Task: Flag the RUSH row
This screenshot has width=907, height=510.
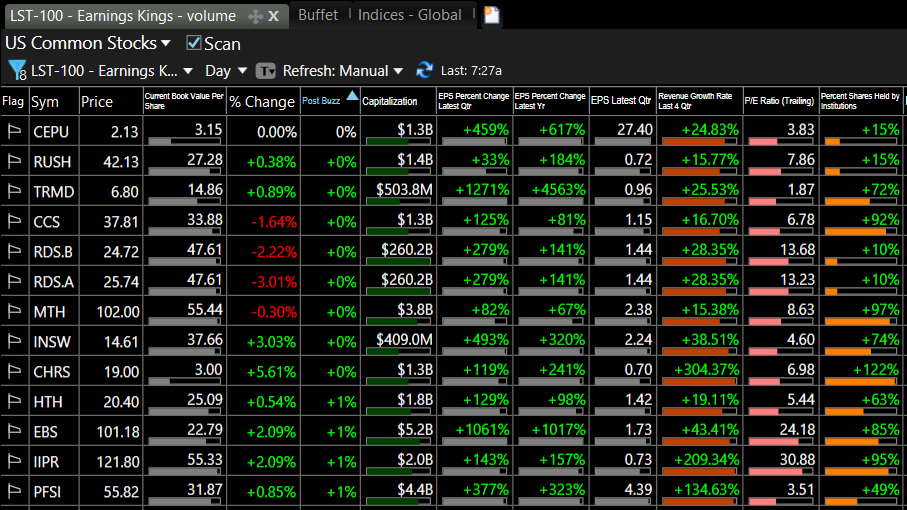Action: click(x=14, y=162)
